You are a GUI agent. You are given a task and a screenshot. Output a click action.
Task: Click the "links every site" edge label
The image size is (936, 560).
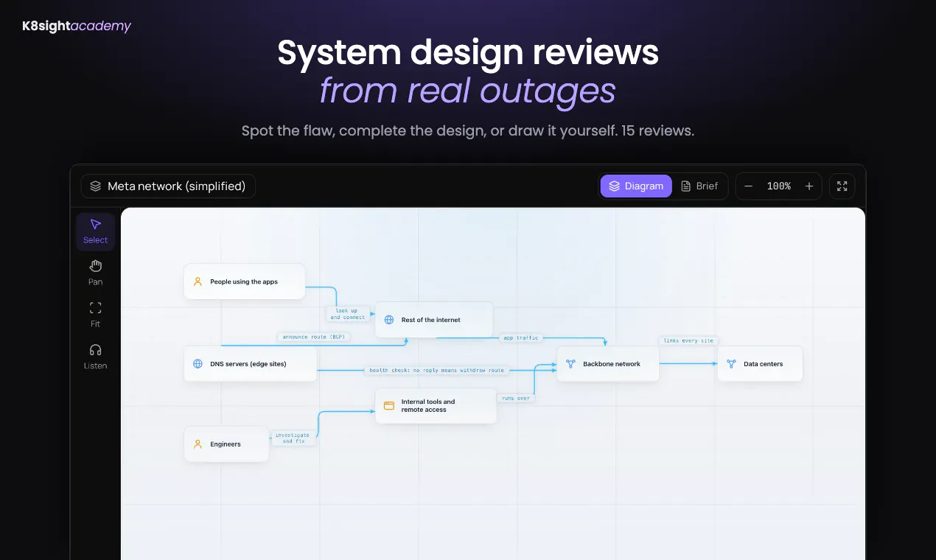click(x=688, y=340)
